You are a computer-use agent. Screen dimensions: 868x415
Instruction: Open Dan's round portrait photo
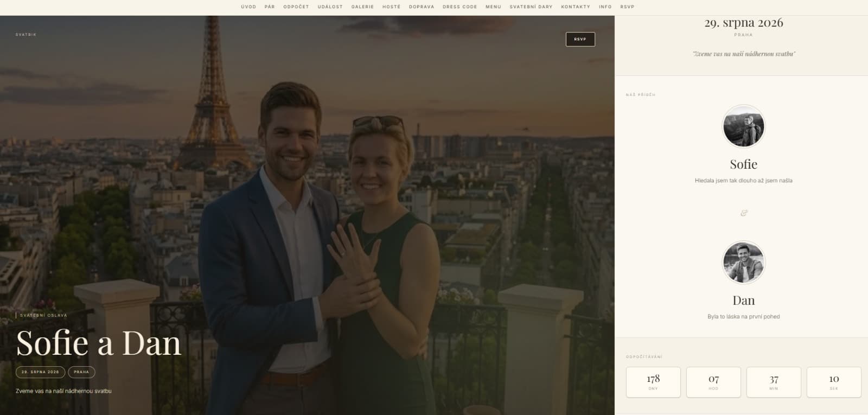744,262
